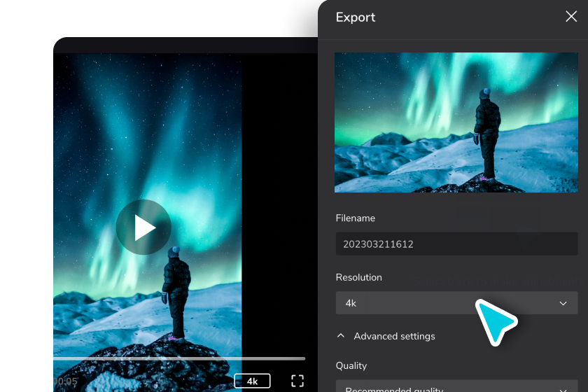This screenshot has width=588, height=392.
Task: Close the Export panel
Action: (x=570, y=17)
